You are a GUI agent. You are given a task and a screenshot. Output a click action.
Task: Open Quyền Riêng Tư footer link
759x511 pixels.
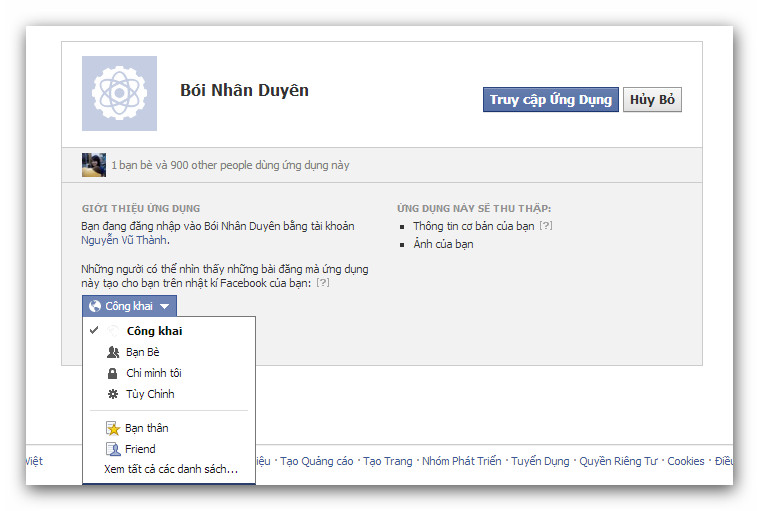pyautogui.click(x=619, y=461)
